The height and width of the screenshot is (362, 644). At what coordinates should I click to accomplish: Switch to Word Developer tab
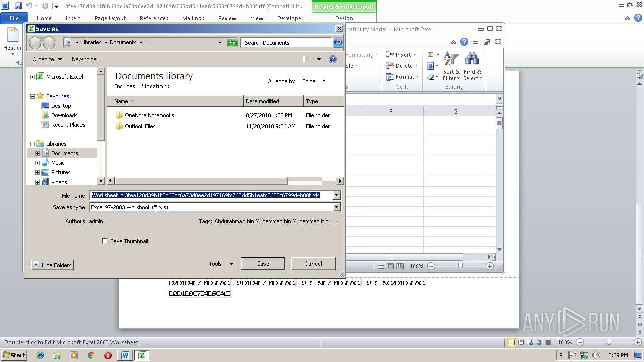coord(290,18)
